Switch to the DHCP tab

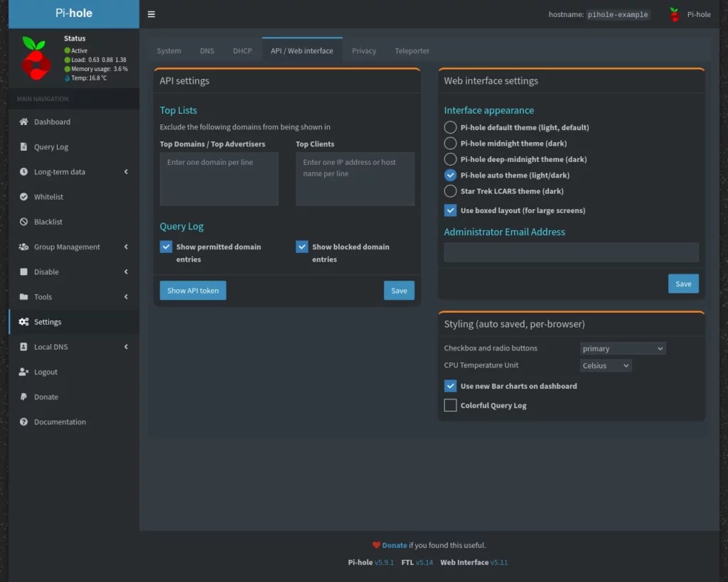[x=242, y=50]
